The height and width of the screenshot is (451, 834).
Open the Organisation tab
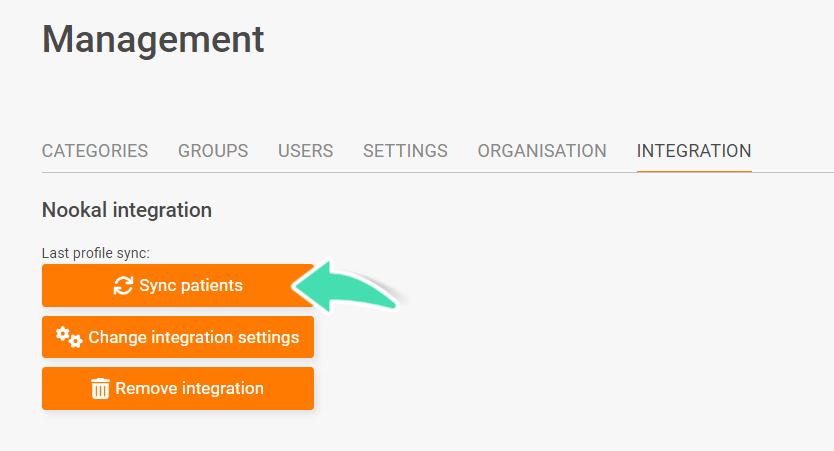click(542, 151)
